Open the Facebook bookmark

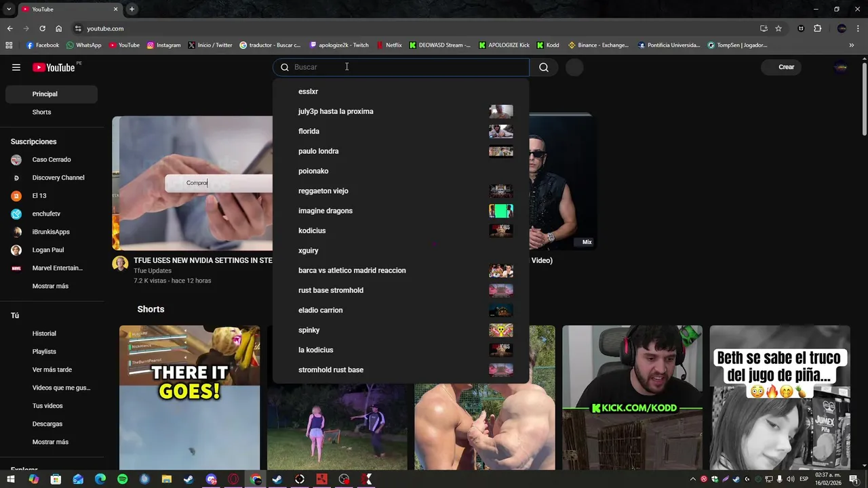click(42, 45)
